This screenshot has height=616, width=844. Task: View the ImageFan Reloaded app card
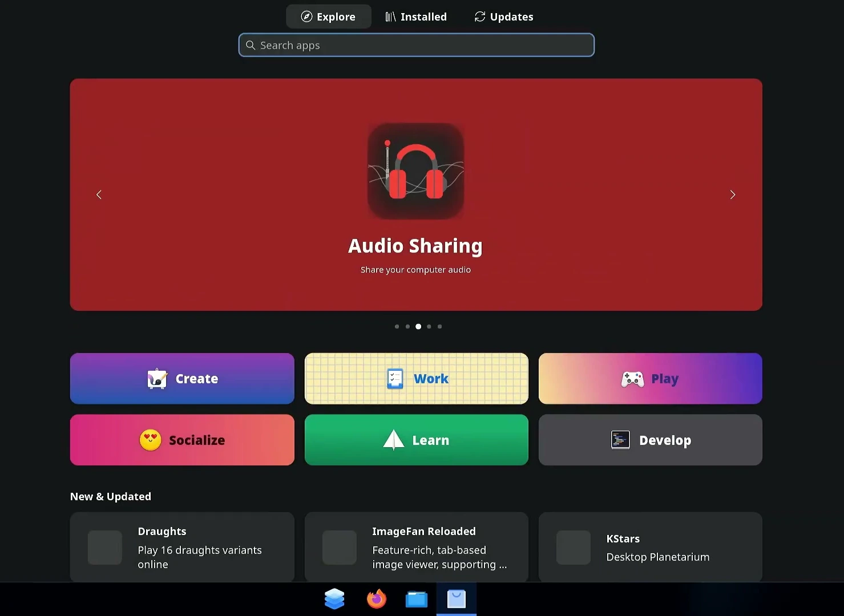point(417,547)
